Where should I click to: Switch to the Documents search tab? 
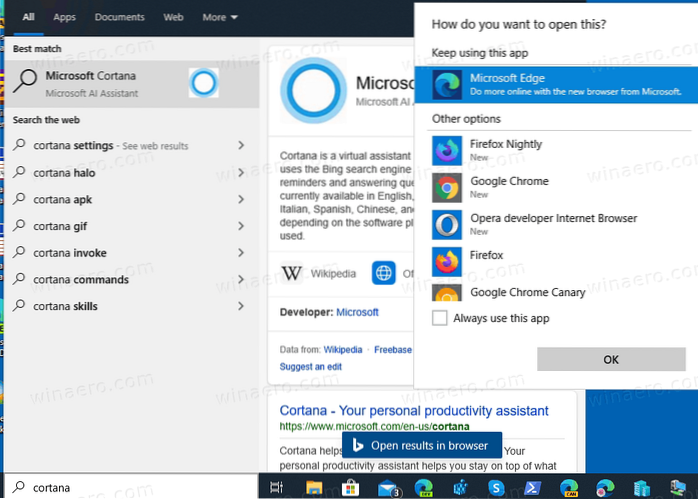coord(119,17)
